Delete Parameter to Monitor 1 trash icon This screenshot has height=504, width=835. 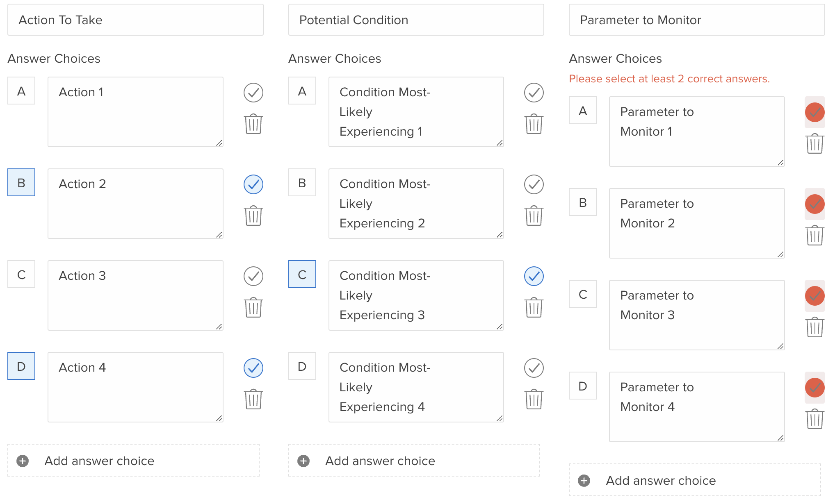coord(815,143)
